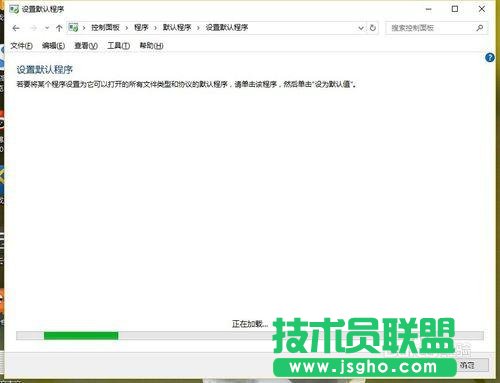500x383 pixels.
Task: Select 默认程序 in the breadcrumb path
Action: [177, 28]
